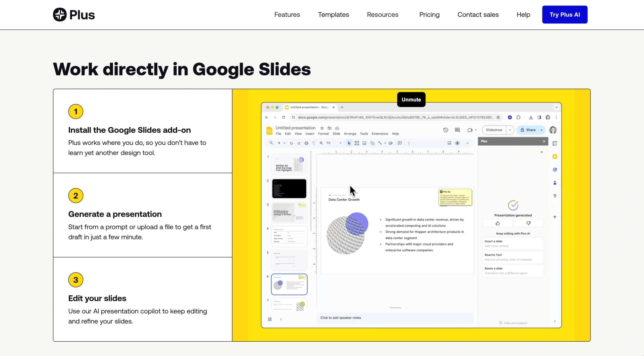Viewport: 644px width, 356px height.
Task: Click the thumbs up feedback icon
Action: coord(498,223)
